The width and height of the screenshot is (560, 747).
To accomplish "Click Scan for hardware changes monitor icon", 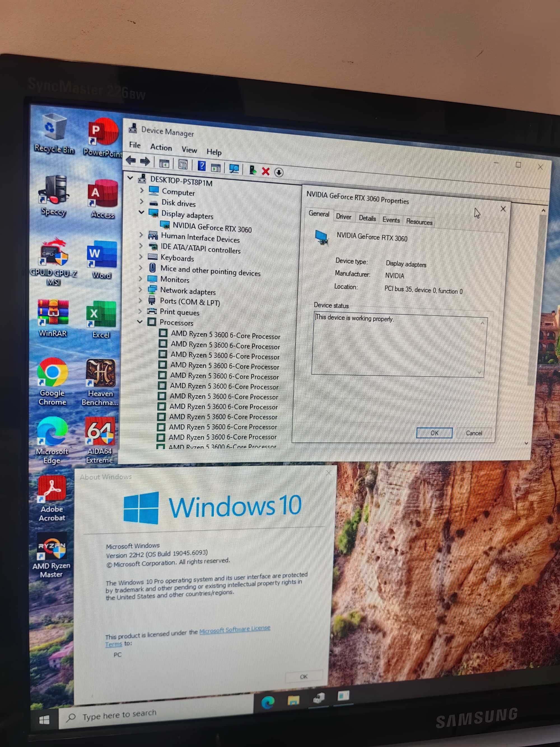I will (x=234, y=169).
